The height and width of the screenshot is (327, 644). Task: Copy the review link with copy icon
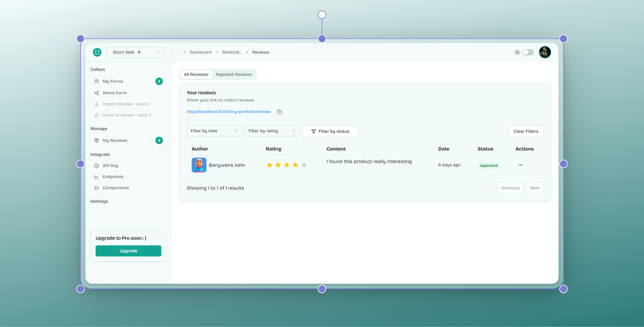click(x=279, y=112)
